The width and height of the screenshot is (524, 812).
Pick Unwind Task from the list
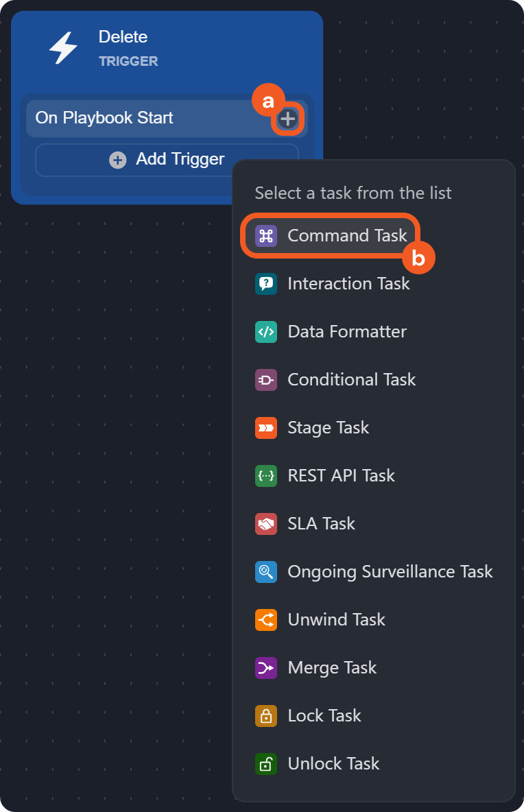coord(336,620)
